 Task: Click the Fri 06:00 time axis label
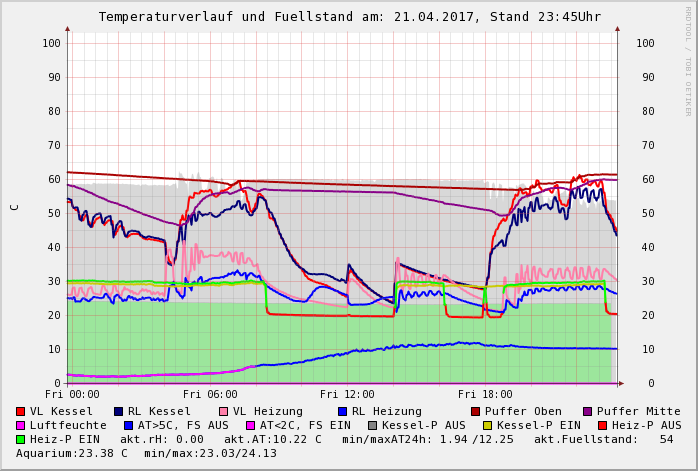pyautogui.click(x=210, y=394)
